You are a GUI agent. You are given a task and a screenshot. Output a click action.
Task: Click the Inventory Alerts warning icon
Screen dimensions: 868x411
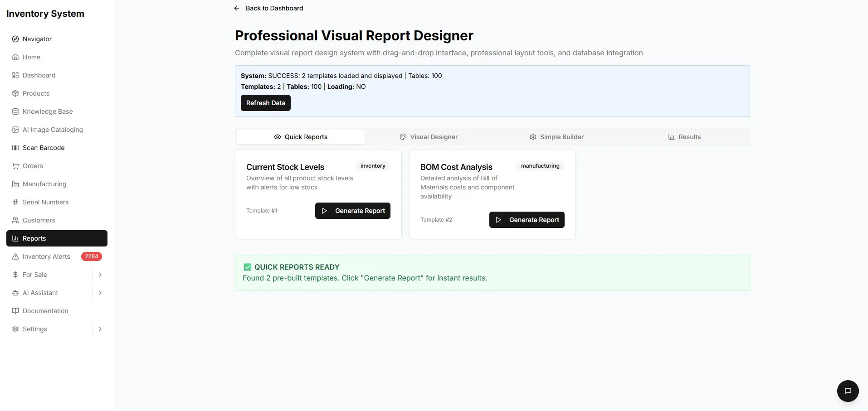tap(15, 256)
